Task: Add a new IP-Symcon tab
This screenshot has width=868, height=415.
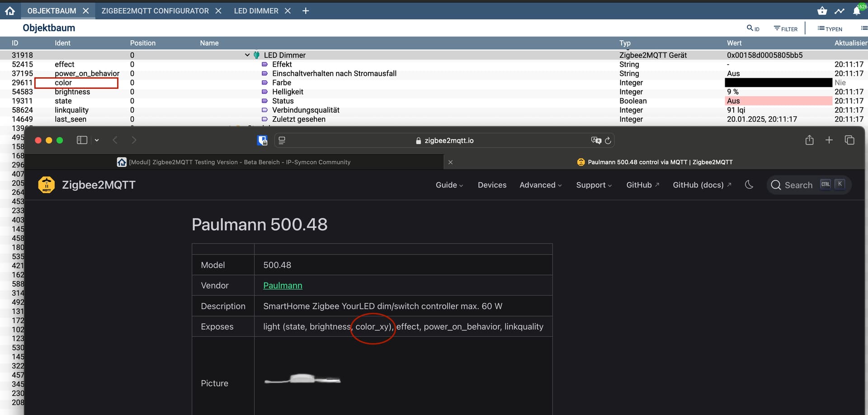Action: 306,11
